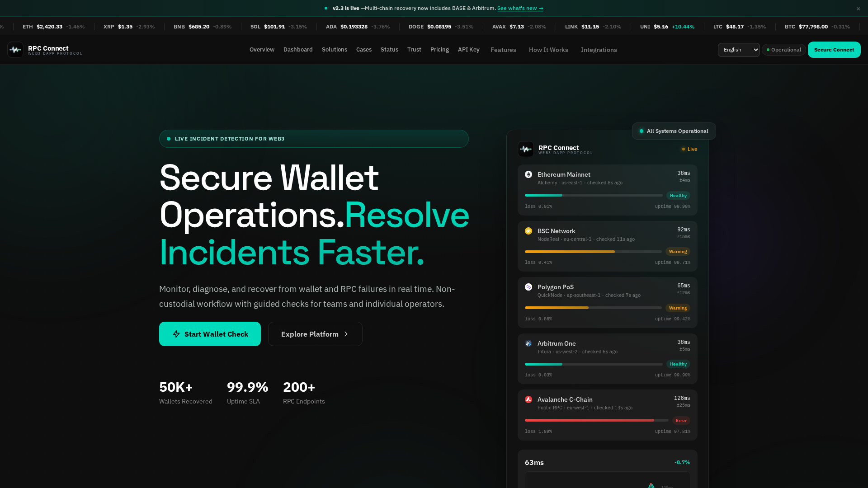Click the Avalanche C-Chain red progress bar
868x488 pixels.
pos(597,420)
